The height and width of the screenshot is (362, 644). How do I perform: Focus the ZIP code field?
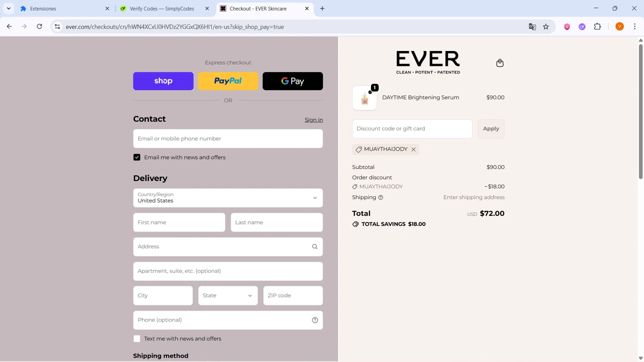293,296
